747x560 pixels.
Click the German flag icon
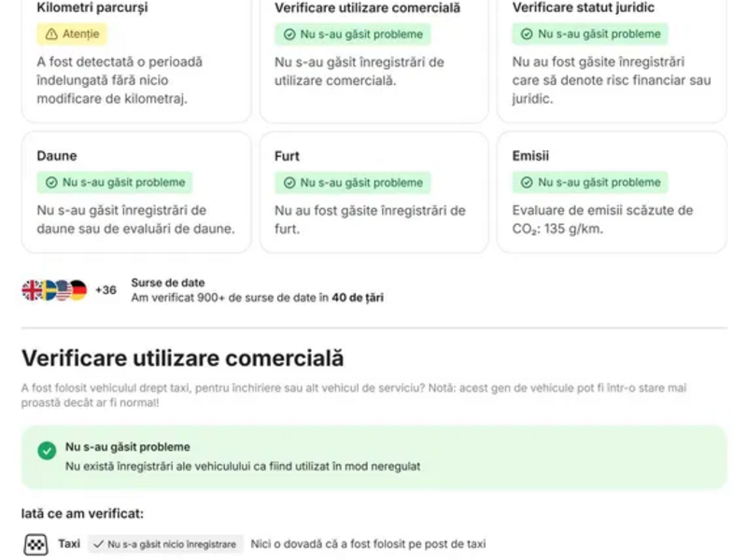coord(78,290)
